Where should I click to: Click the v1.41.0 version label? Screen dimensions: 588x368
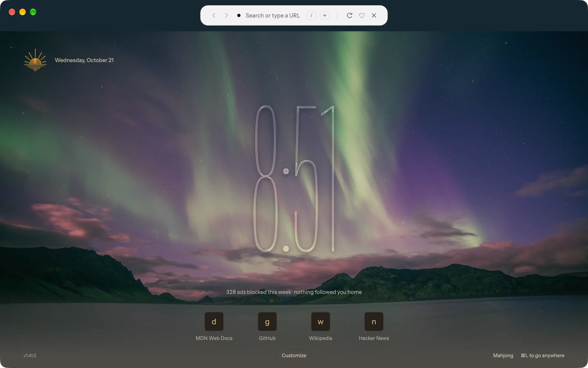pyautogui.click(x=30, y=356)
